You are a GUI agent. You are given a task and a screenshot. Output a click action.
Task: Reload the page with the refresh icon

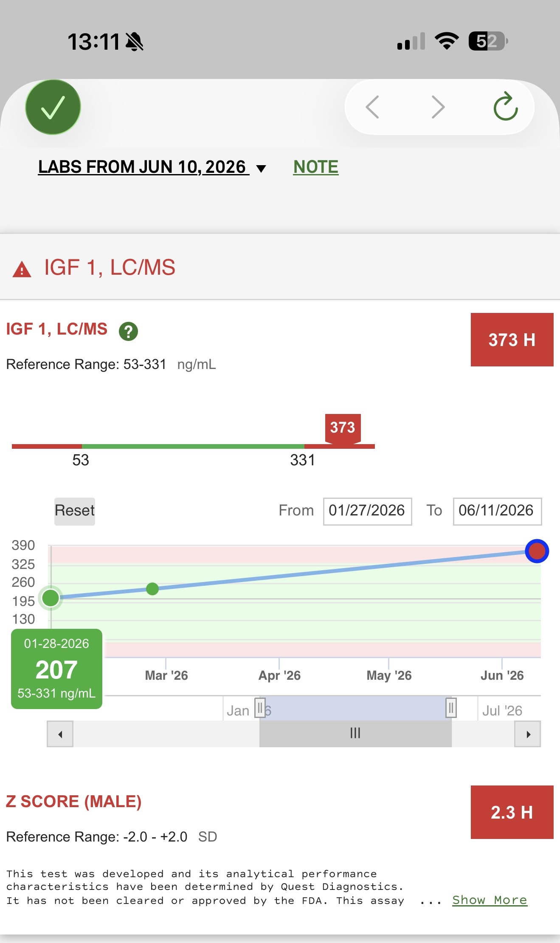(506, 106)
